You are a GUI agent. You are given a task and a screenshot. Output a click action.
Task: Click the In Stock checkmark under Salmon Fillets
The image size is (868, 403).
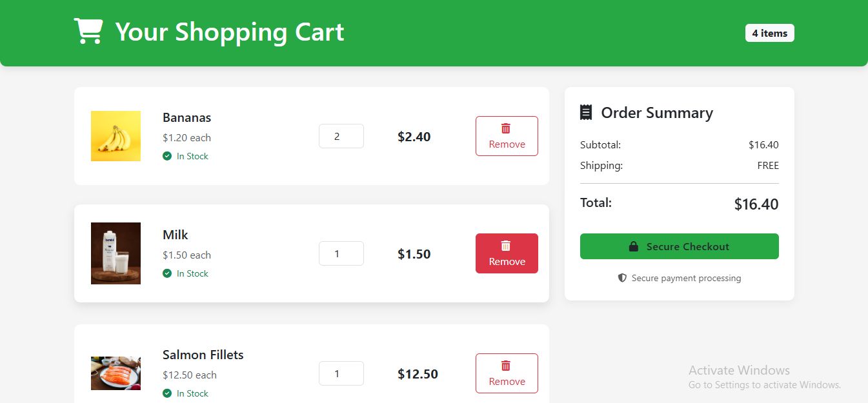(167, 393)
